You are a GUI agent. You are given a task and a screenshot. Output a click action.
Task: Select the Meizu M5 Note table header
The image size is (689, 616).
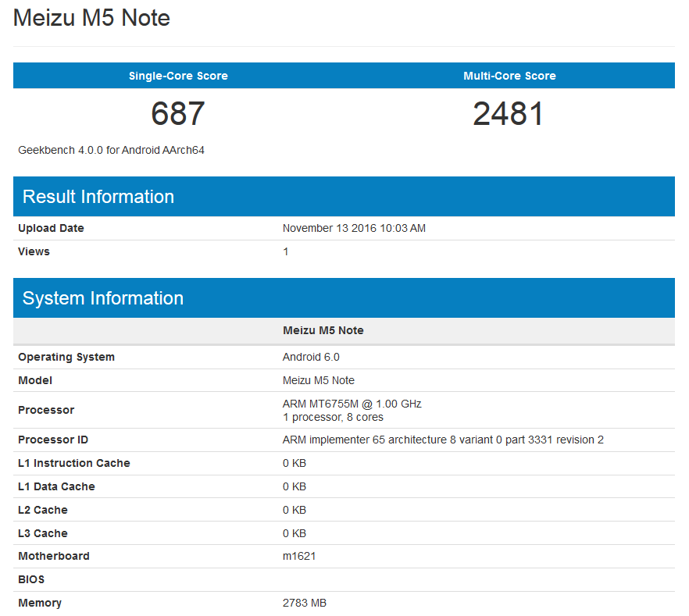[323, 330]
